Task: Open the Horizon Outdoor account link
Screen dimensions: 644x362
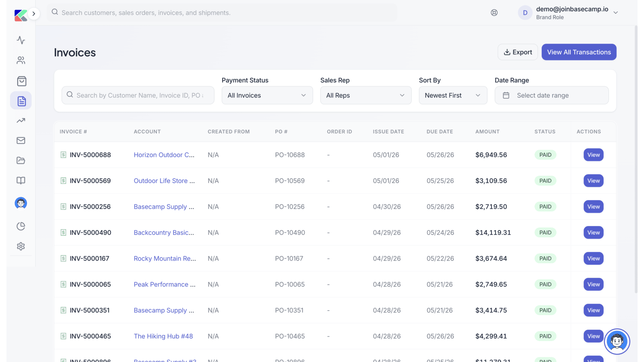Action: (x=164, y=155)
